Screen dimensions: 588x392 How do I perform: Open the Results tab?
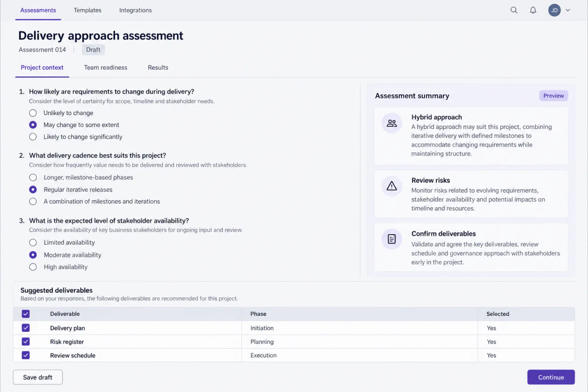(x=158, y=67)
